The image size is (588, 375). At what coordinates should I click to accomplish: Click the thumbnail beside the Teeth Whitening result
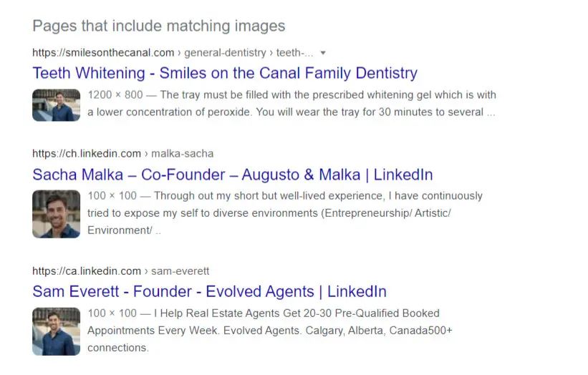click(57, 105)
